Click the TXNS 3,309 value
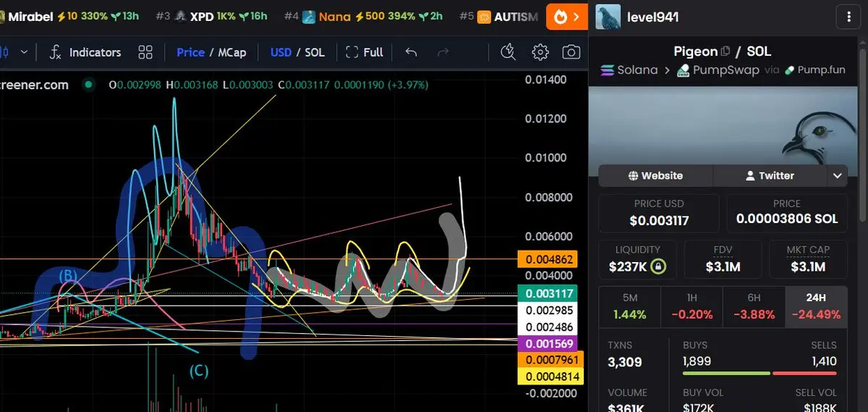Screen dimensions: 868x412 tap(625, 362)
